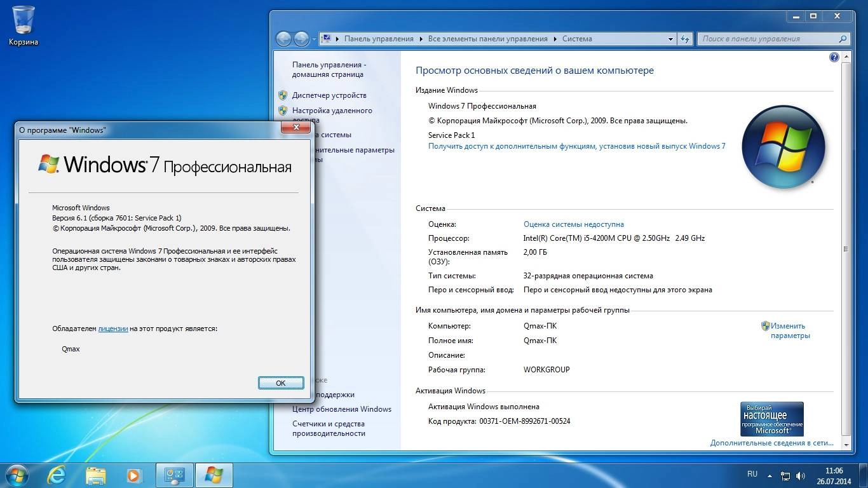
Task: Select Все элементы панели управления breadcrumb
Action: coord(487,39)
